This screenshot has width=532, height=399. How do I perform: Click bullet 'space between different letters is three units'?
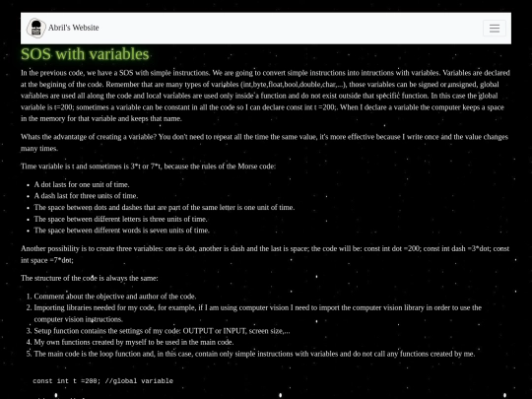pos(120,219)
